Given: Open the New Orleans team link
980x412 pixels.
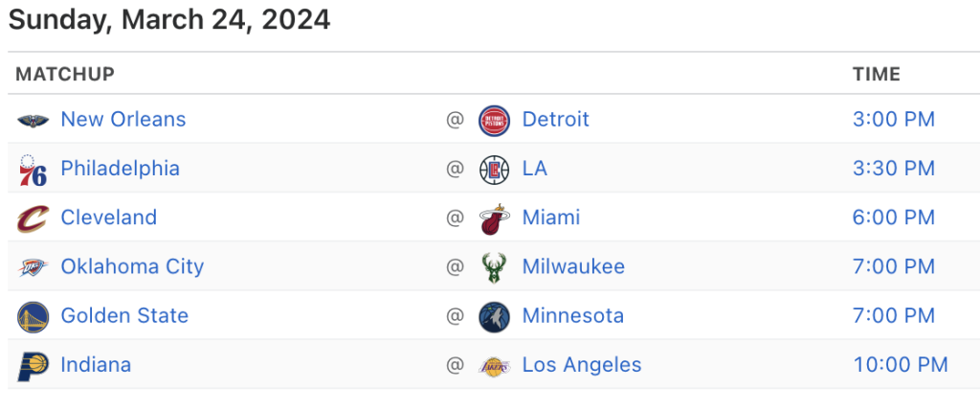Looking at the screenshot, I should [x=123, y=119].
